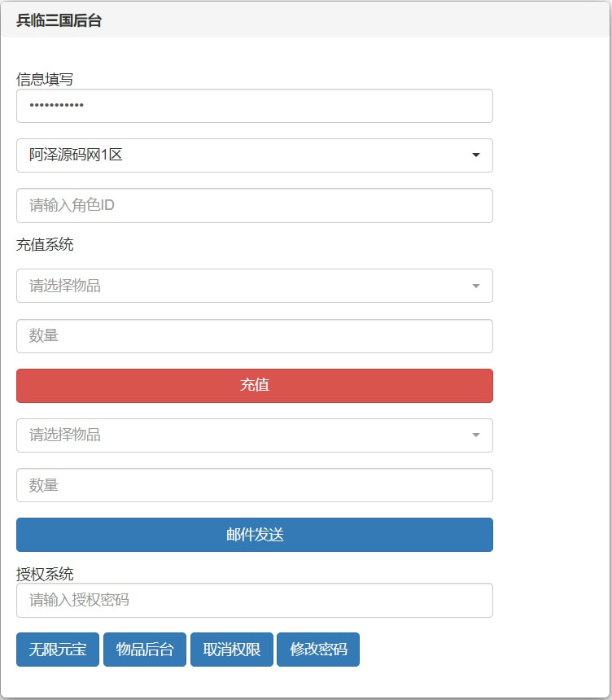The image size is (612, 700).
Task: Click the 请输入授权密码 authorization password field
Action: (x=254, y=600)
